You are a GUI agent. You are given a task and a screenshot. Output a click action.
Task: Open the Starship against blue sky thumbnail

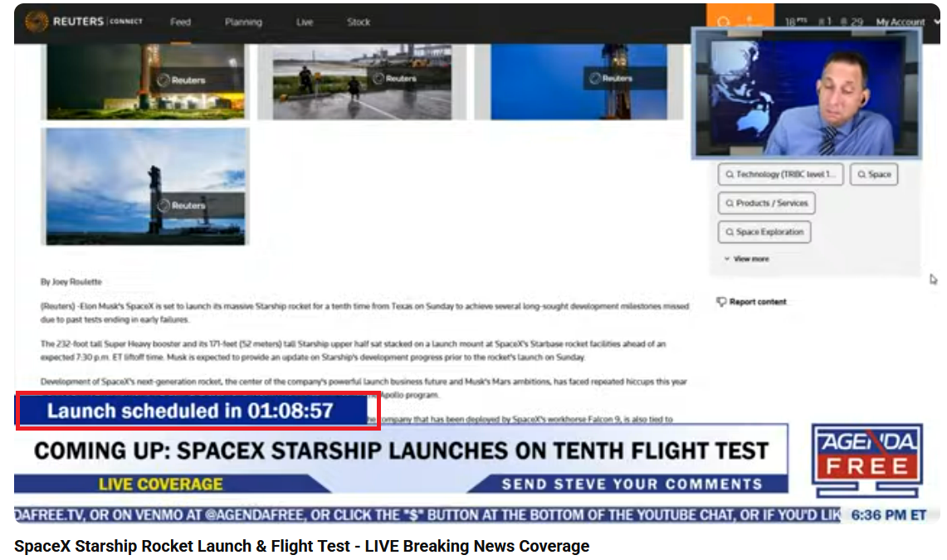tap(146, 187)
